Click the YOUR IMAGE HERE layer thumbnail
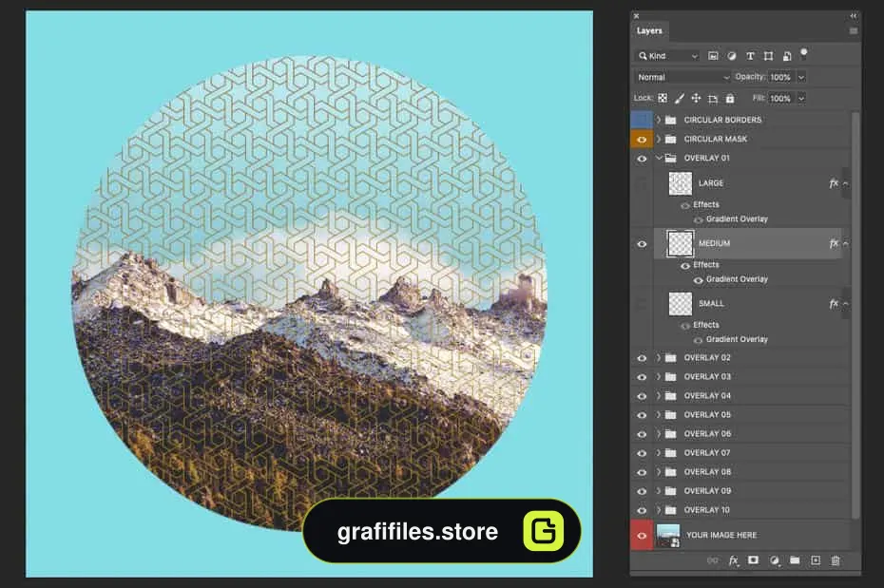Viewport: 884px width, 588px height. [668, 535]
